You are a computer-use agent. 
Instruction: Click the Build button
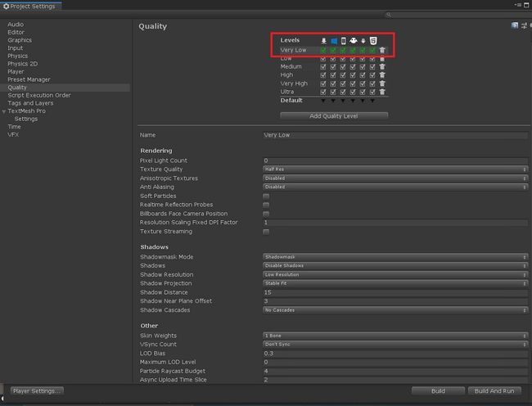[x=438, y=390]
